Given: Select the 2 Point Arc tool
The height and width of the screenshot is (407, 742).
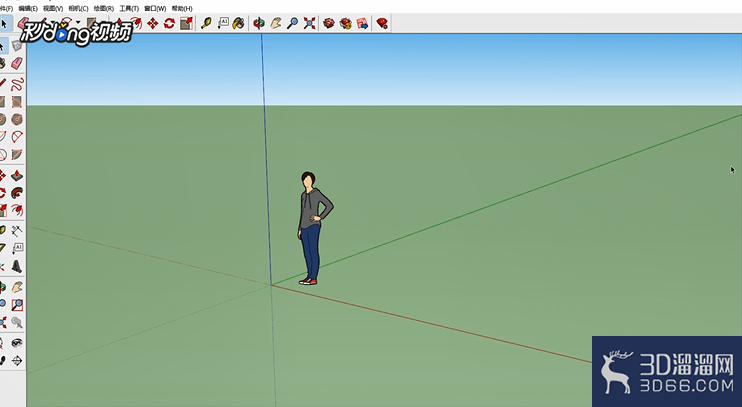Looking at the screenshot, I should coord(17,137).
